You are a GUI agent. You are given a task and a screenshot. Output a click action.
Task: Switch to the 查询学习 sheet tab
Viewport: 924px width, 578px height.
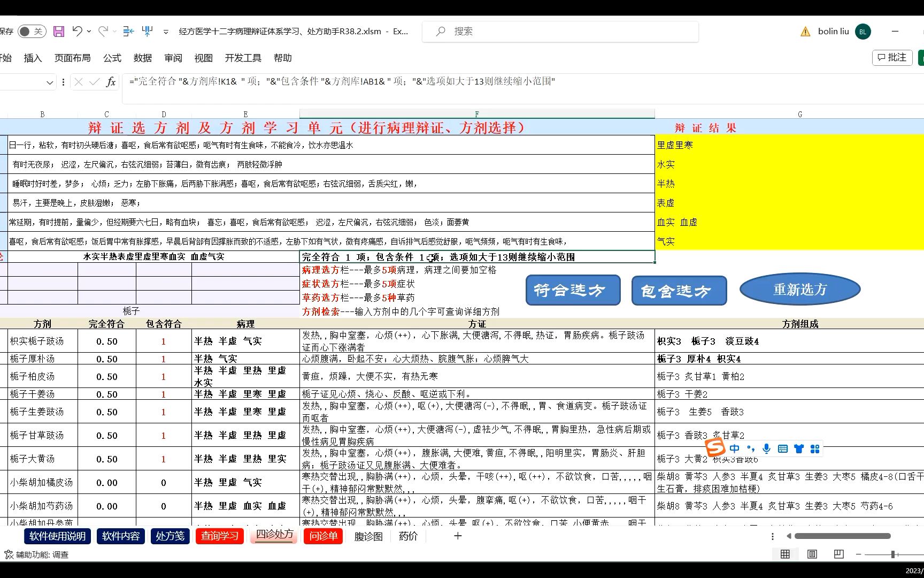(220, 536)
